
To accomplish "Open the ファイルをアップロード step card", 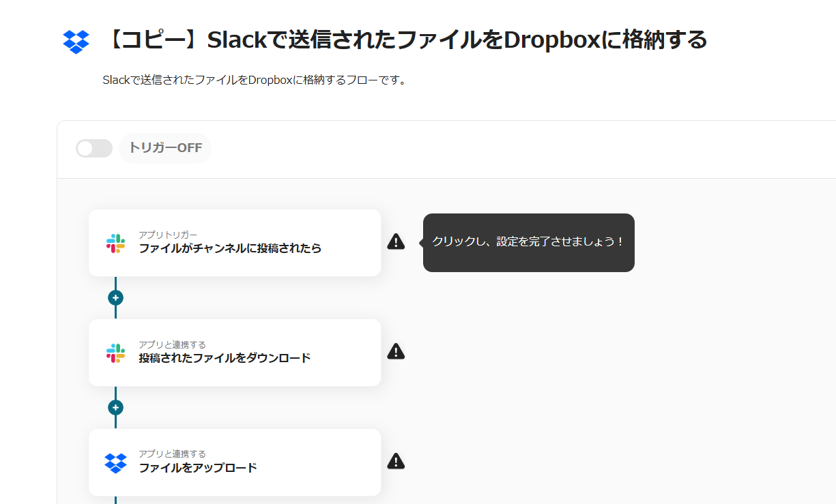I will coord(235,462).
